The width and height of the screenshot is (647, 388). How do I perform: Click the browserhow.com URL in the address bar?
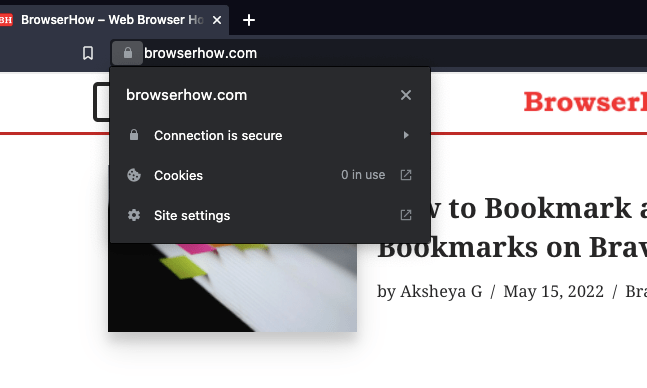pyautogui.click(x=201, y=53)
